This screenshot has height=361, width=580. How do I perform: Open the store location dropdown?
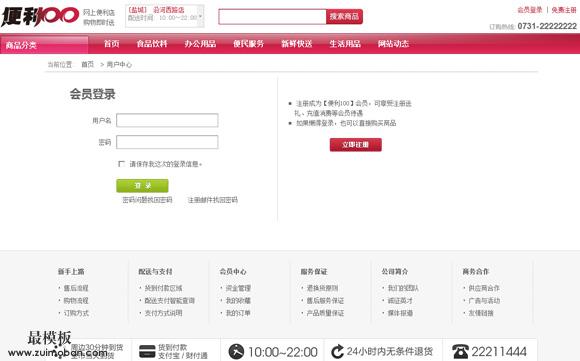165,16
